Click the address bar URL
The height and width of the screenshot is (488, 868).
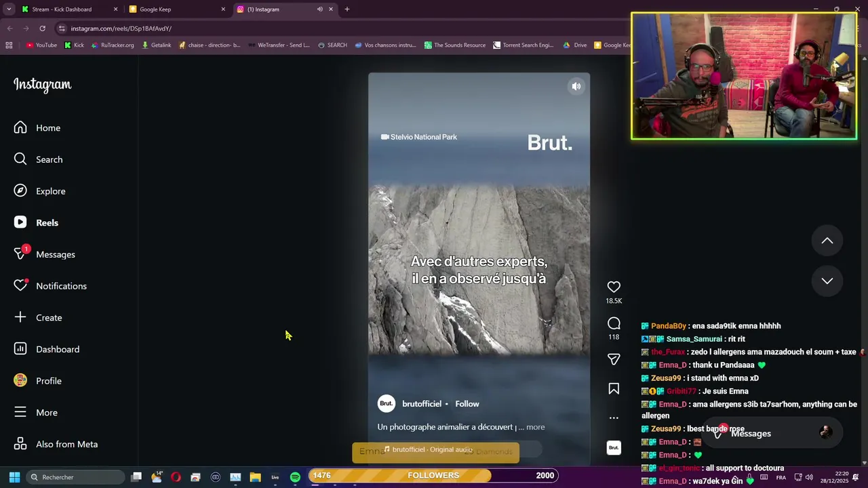coord(121,28)
